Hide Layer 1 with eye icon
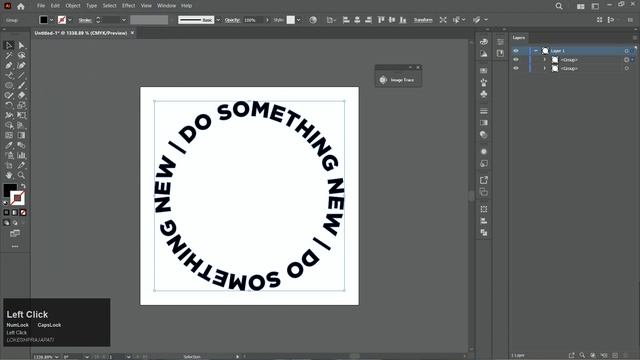This screenshot has width=640, height=360. click(516, 51)
